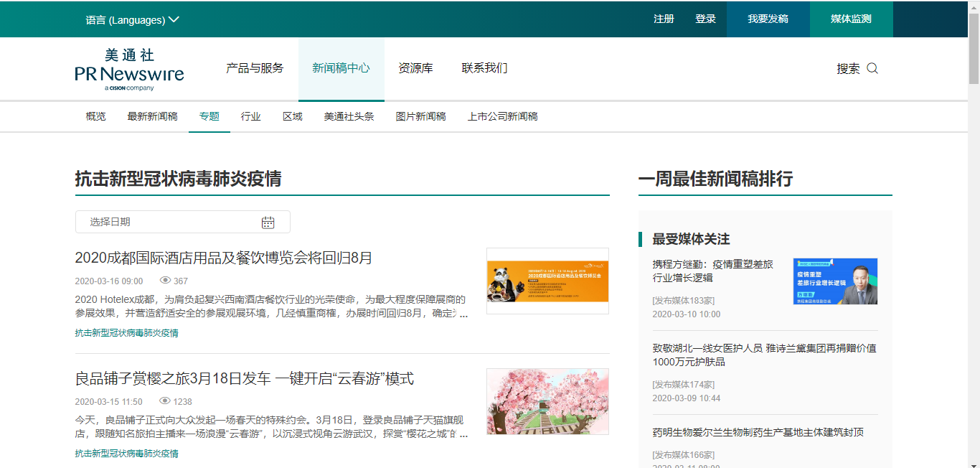
Task: Switch to the 概览 tab
Action: click(x=95, y=116)
